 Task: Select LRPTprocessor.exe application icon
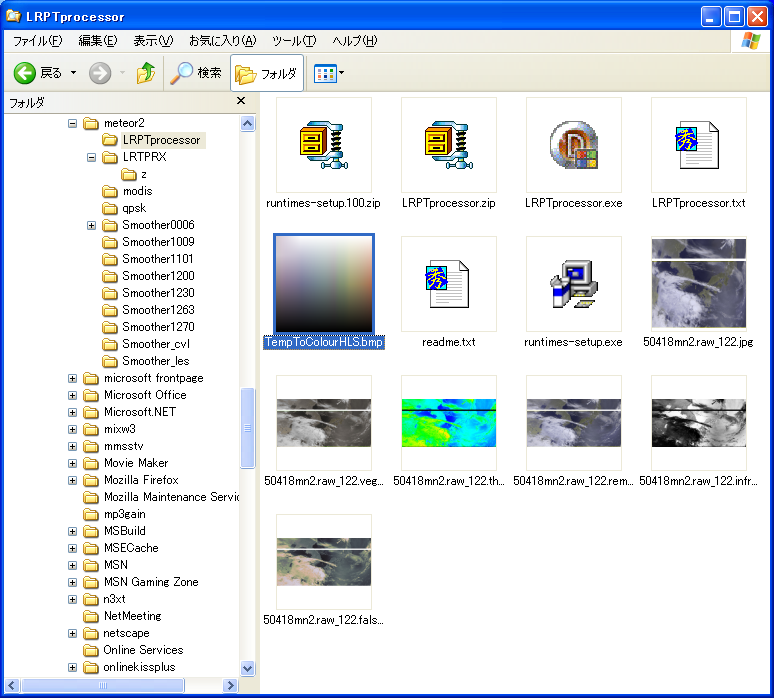pyautogui.click(x=574, y=145)
